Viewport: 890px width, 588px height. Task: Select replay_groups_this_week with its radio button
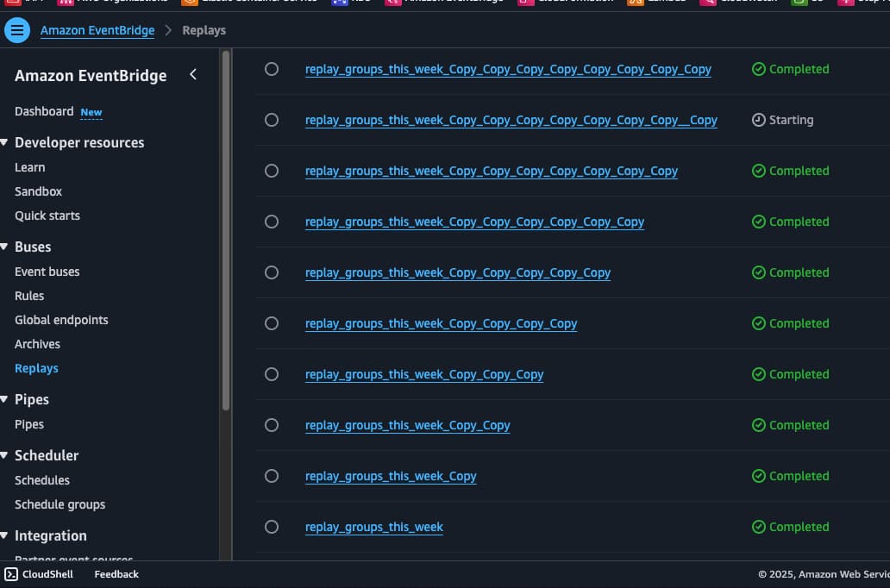coord(272,527)
